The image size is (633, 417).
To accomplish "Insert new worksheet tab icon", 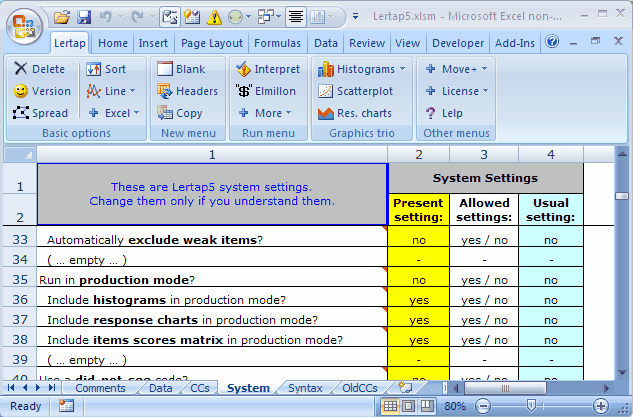I will point(405,387).
